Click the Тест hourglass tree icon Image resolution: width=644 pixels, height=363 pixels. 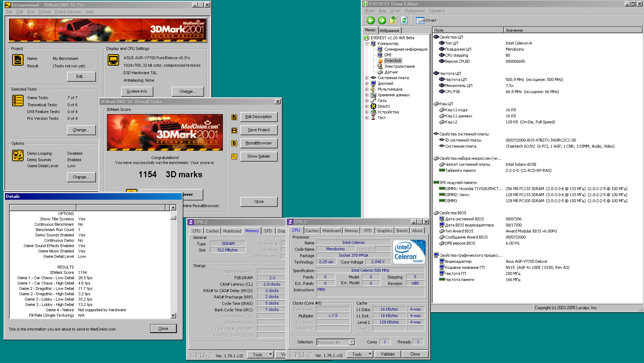(x=373, y=118)
